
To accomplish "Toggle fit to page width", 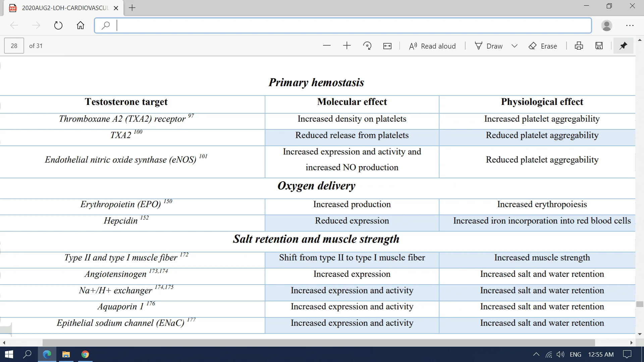I will coord(387,46).
